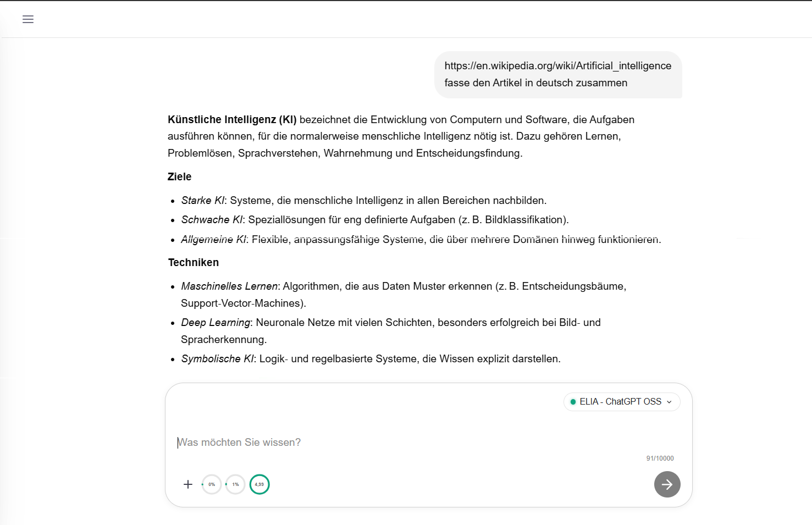This screenshot has height=525, width=812.
Task: Select the user message bubble with the URL
Action: click(x=557, y=74)
